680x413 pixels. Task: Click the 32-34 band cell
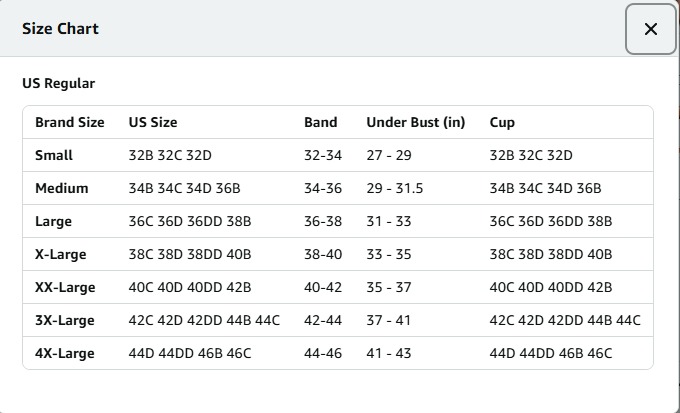(x=323, y=155)
